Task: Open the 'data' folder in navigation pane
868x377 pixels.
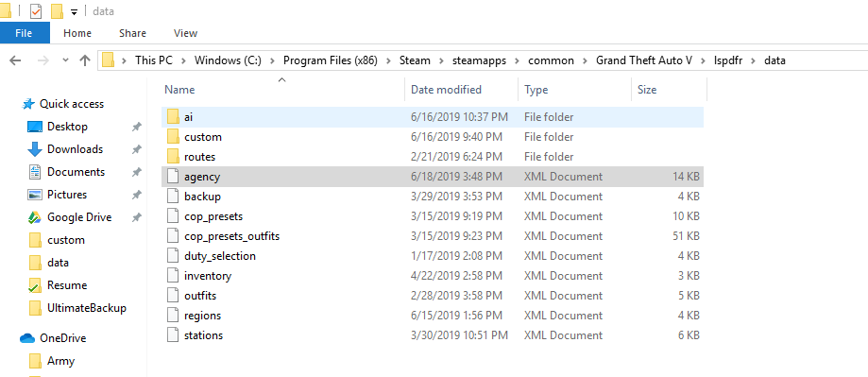Action: [59, 263]
